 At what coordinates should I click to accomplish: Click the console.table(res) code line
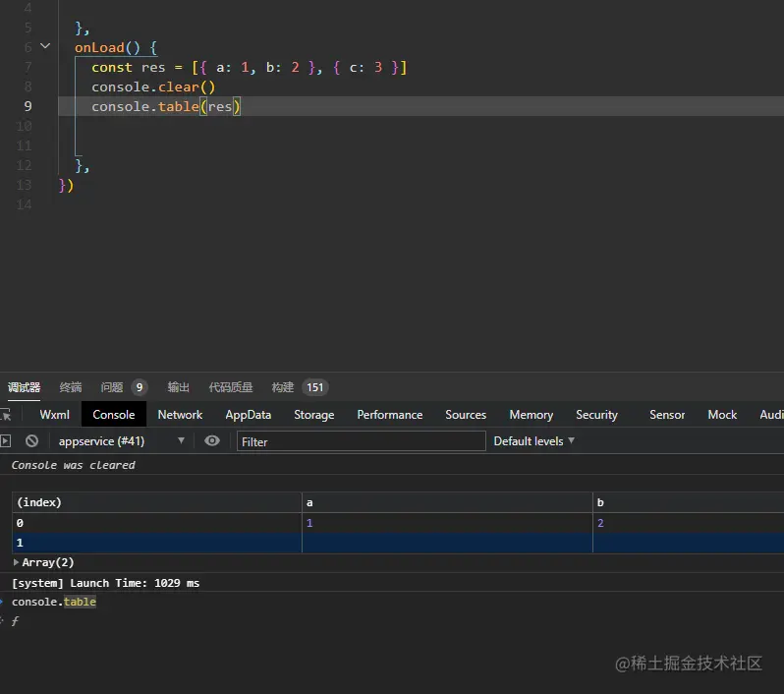click(166, 106)
